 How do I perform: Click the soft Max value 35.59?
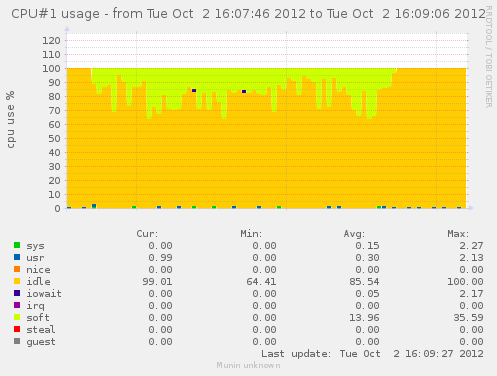(x=468, y=318)
